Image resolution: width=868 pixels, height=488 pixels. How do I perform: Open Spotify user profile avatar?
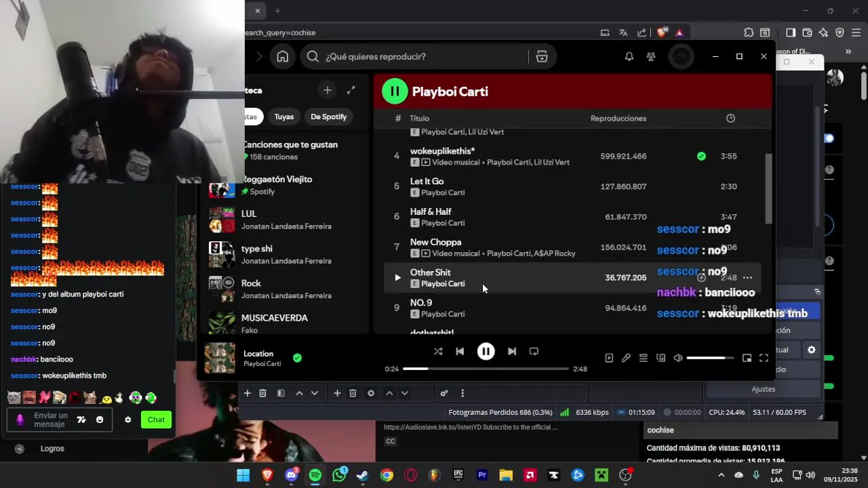pyautogui.click(x=681, y=57)
